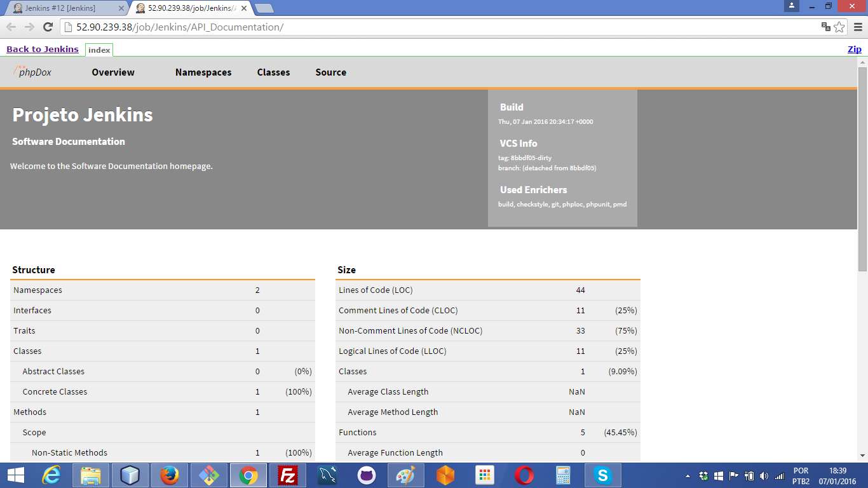Open Internet Explorer from the taskbar
The height and width of the screenshot is (488, 868).
51,475
